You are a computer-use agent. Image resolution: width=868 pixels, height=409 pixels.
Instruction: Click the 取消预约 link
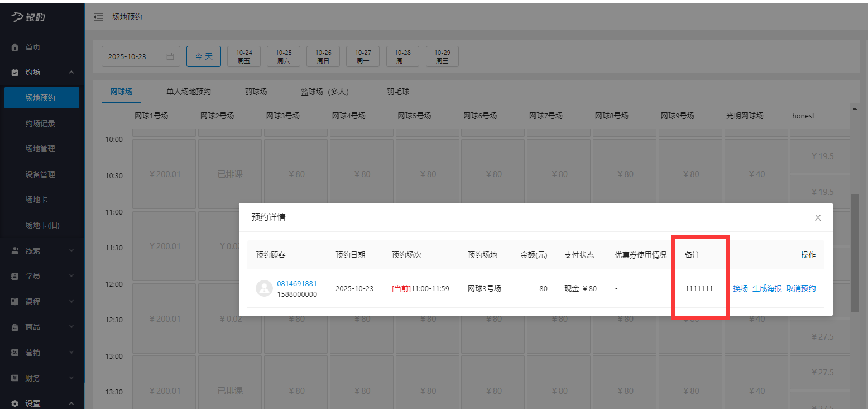(x=800, y=288)
